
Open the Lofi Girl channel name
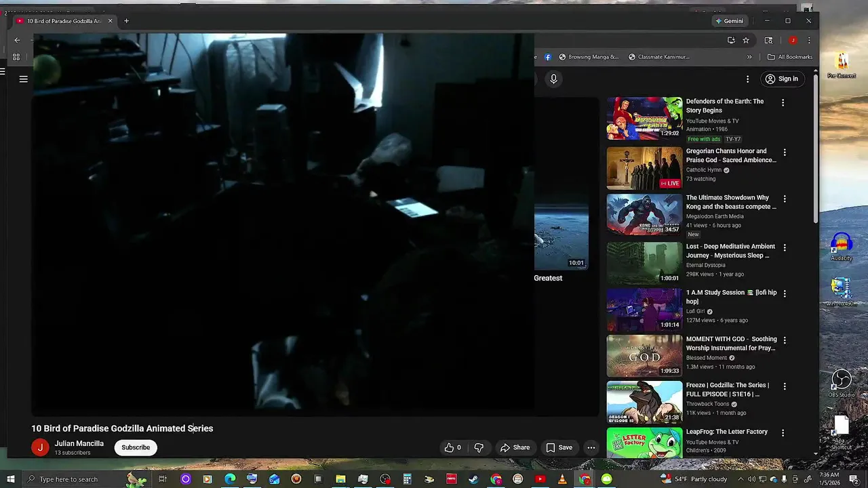pos(695,312)
